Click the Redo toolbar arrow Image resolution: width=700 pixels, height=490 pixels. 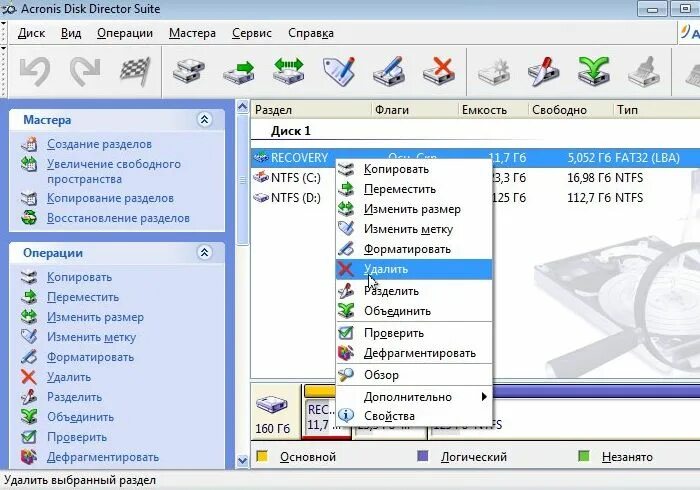pos(85,71)
